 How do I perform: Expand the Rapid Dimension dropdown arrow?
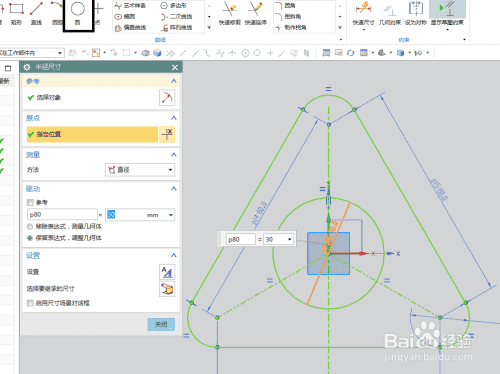click(363, 30)
